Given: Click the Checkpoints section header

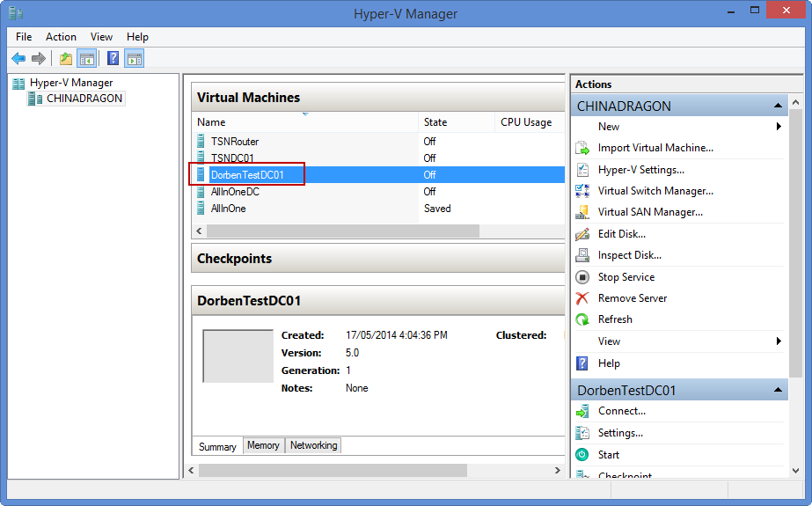Looking at the screenshot, I should pos(378,258).
